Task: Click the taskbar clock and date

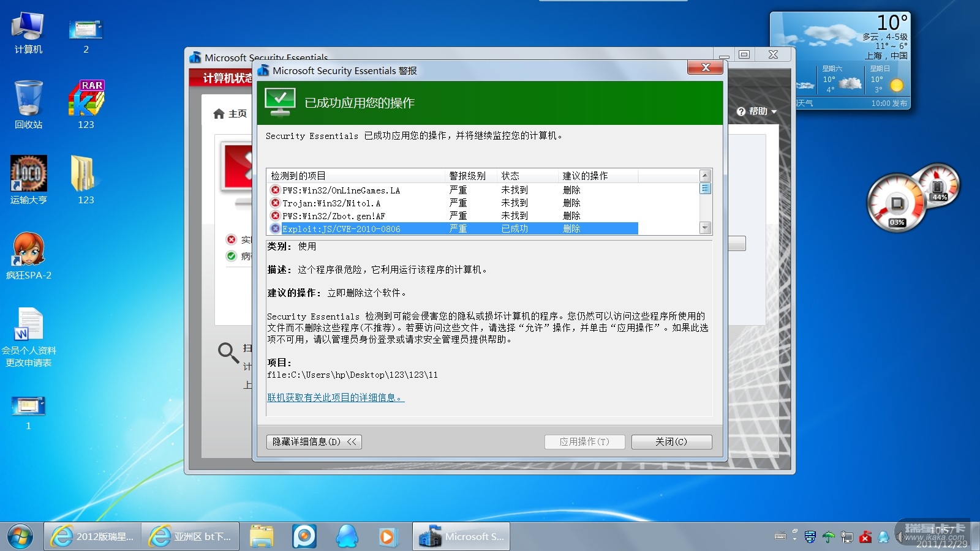Action: click(941, 537)
